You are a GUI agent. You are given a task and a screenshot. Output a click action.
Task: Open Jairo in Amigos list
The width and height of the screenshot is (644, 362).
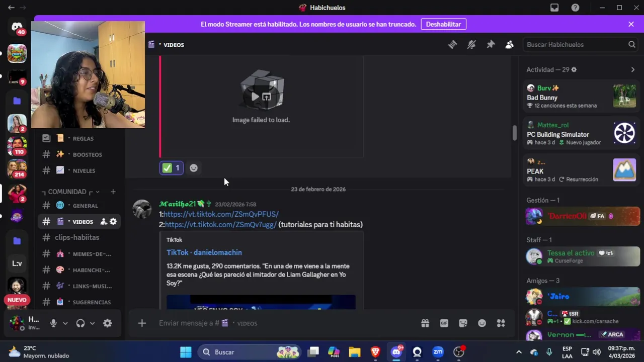[583, 297]
